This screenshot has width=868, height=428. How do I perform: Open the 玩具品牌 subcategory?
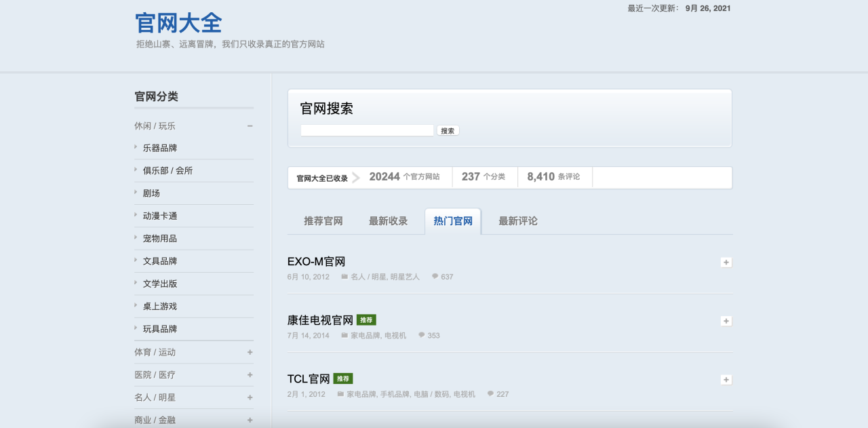[160, 329]
